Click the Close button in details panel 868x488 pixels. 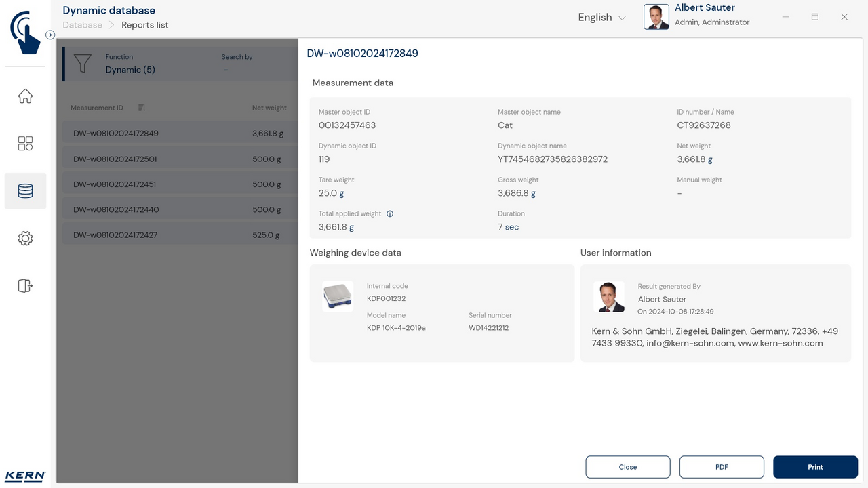(628, 467)
